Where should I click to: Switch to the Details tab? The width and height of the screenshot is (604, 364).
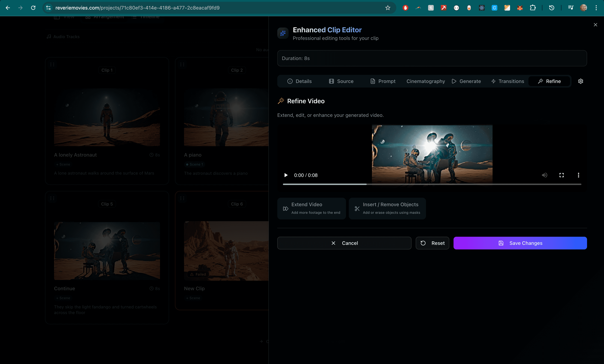point(299,81)
